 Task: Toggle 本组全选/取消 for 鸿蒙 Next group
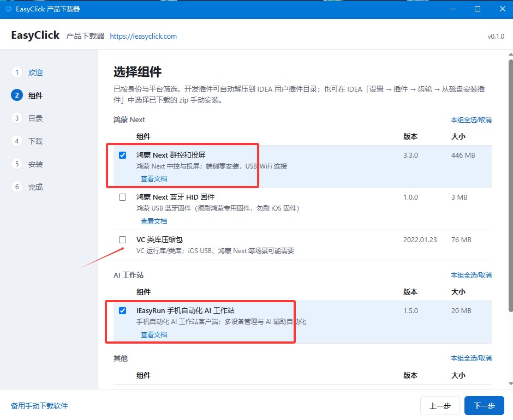click(471, 119)
